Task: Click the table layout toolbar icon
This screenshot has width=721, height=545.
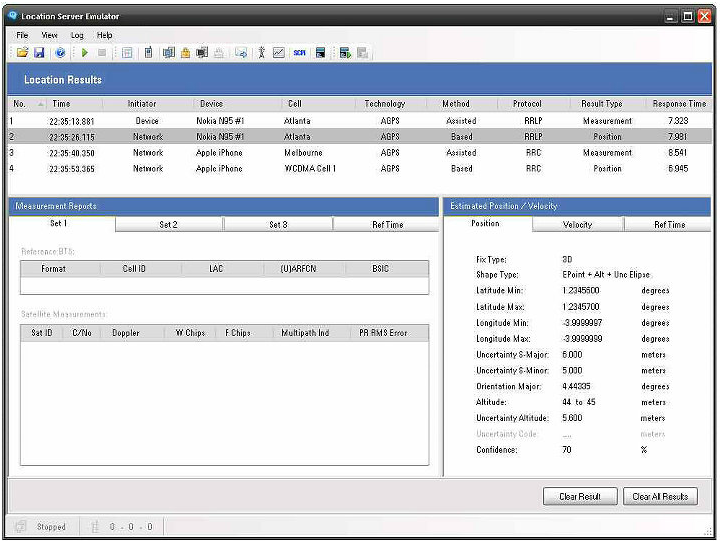Action: click(x=127, y=53)
